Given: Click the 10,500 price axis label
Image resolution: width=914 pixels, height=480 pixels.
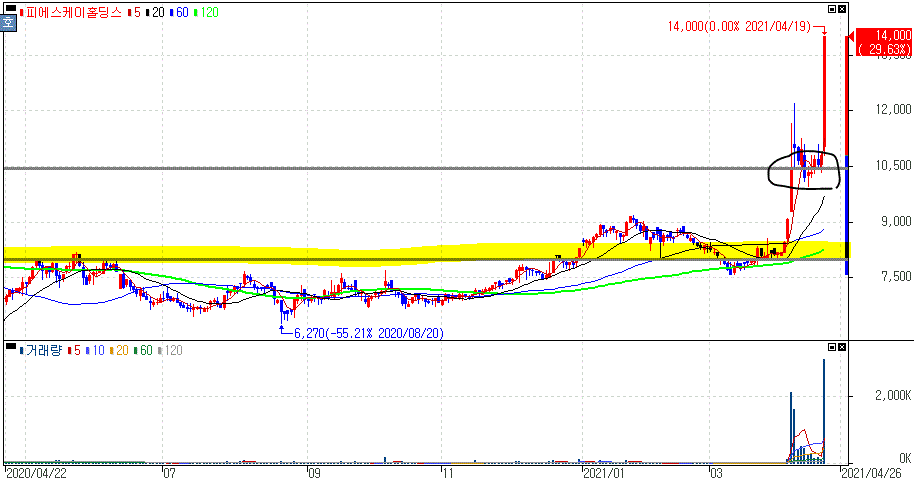Looking at the screenshot, I should pyautogui.click(x=893, y=165).
